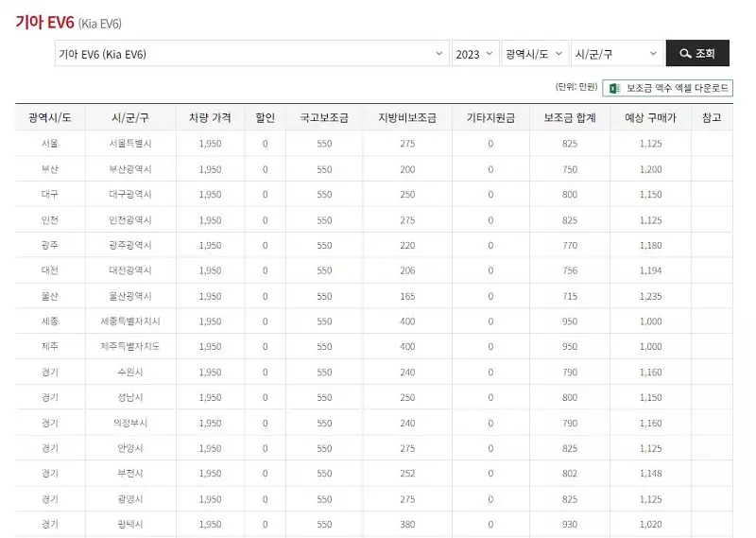Click the 지방비보조금 column header

407,118
